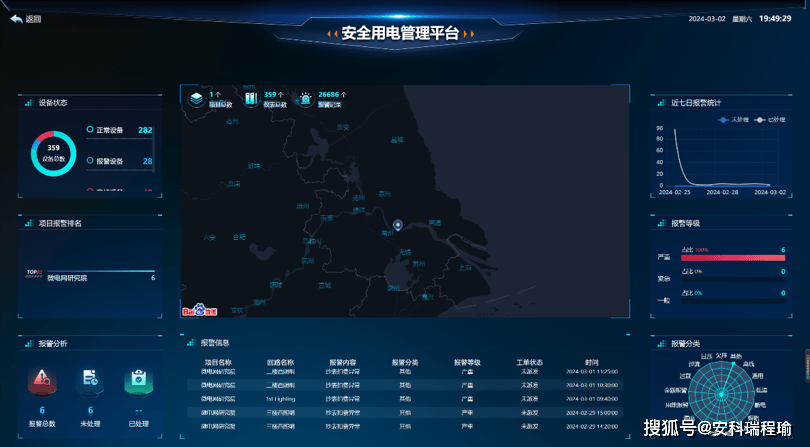Click the 2024-03-02 date in header
The width and height of the screenshot is (810, 447).
[x=707, y=19]
